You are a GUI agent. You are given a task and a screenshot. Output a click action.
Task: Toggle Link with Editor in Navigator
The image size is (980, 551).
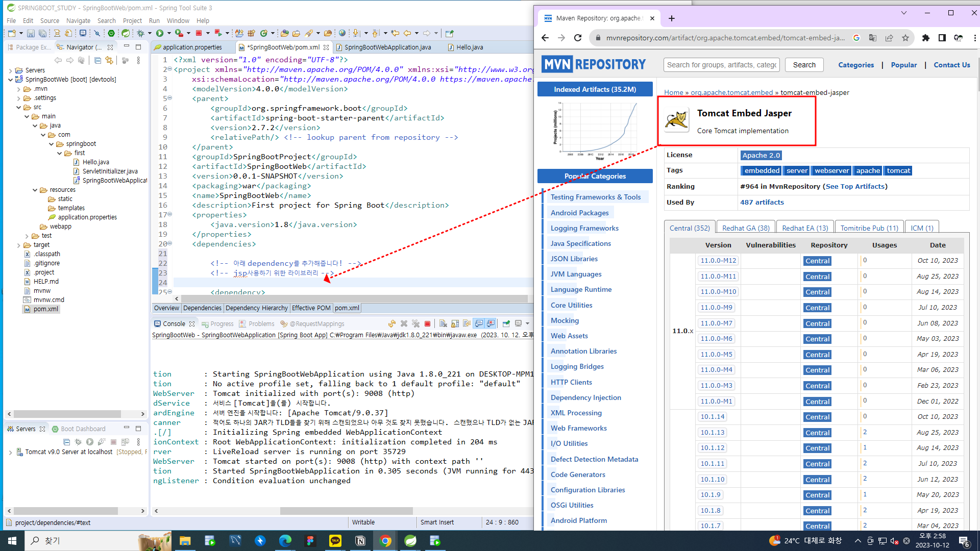[109, 60]
